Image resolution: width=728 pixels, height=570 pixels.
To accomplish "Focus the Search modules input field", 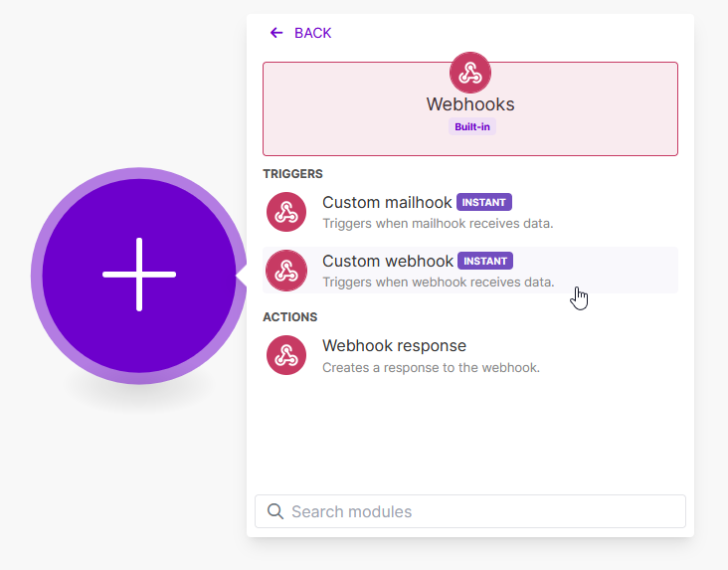I will [x=477, y=511].
